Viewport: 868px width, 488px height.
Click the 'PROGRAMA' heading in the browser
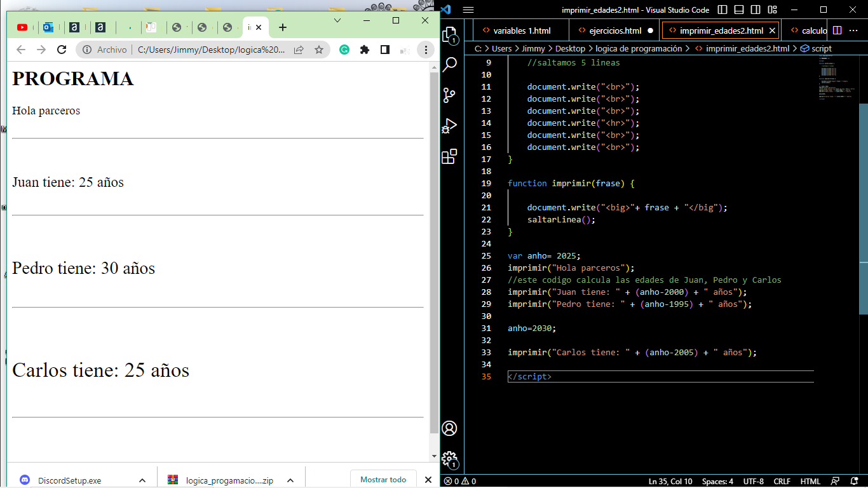click(72, 79)
